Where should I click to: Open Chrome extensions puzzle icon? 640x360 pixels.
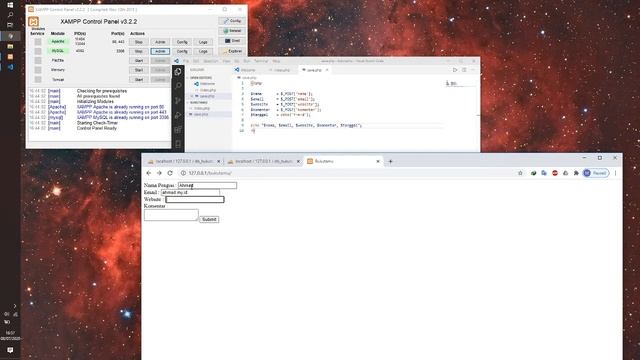point(576,173)
